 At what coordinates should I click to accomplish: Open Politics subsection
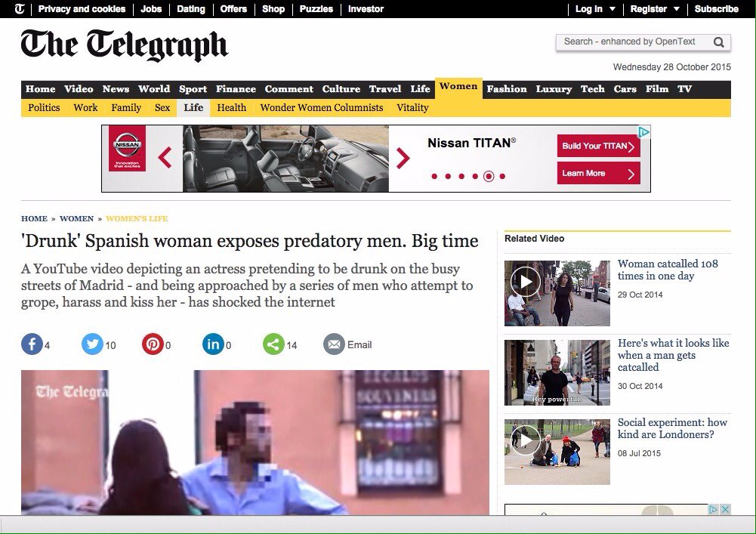point(44,107)
